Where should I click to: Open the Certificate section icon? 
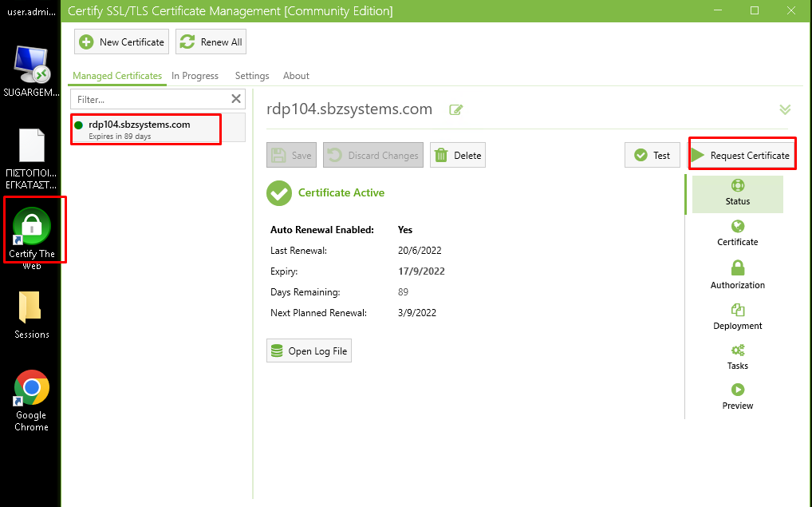click(x=738, y=233)
